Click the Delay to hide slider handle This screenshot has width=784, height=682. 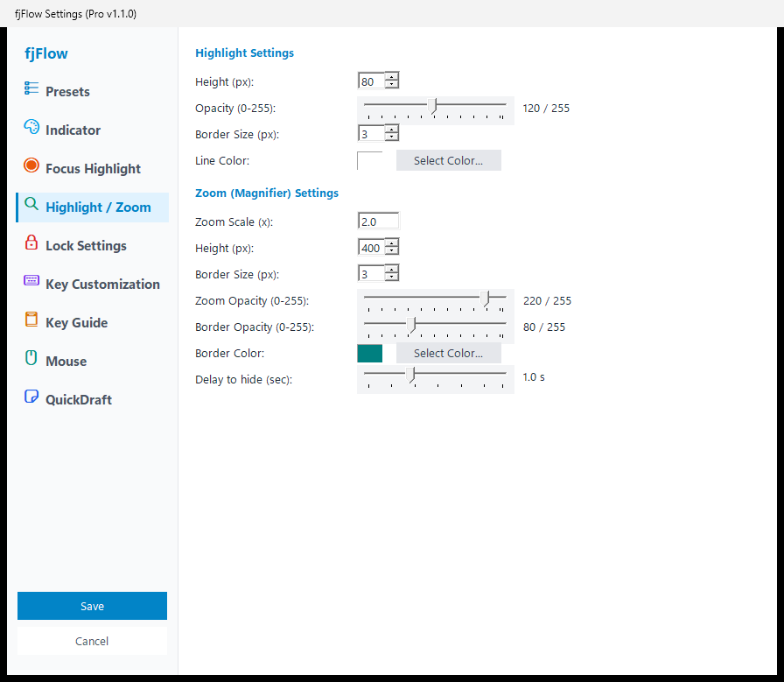(x=410, y=375)
